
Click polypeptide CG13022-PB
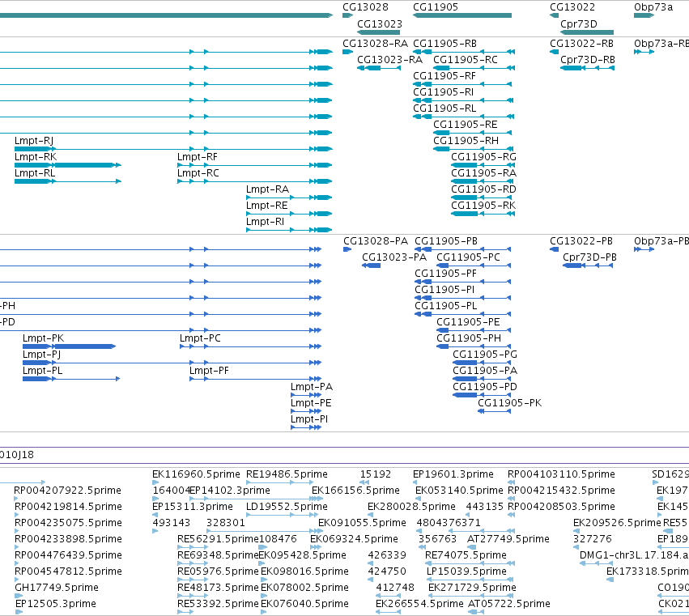[x=581, y=241]
